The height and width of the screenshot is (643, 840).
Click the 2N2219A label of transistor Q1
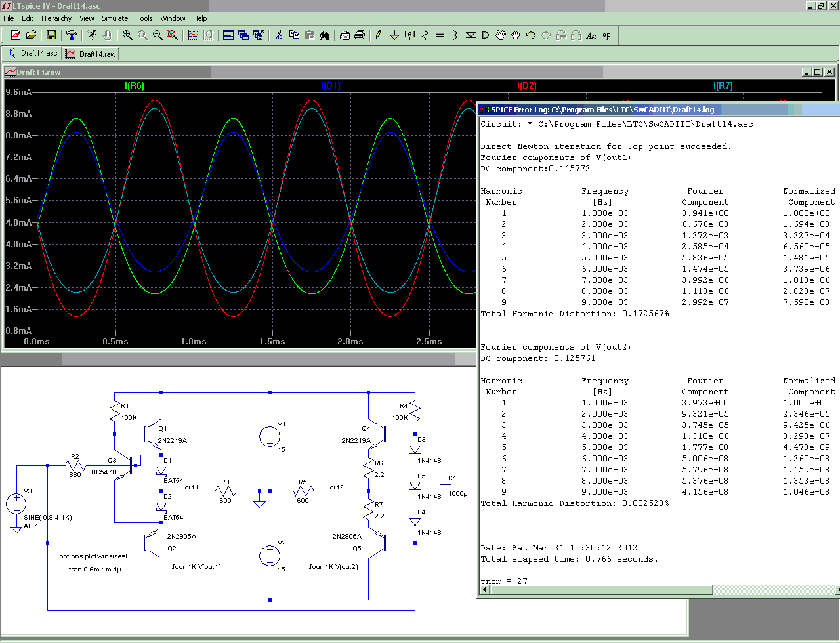click(173, 441)
